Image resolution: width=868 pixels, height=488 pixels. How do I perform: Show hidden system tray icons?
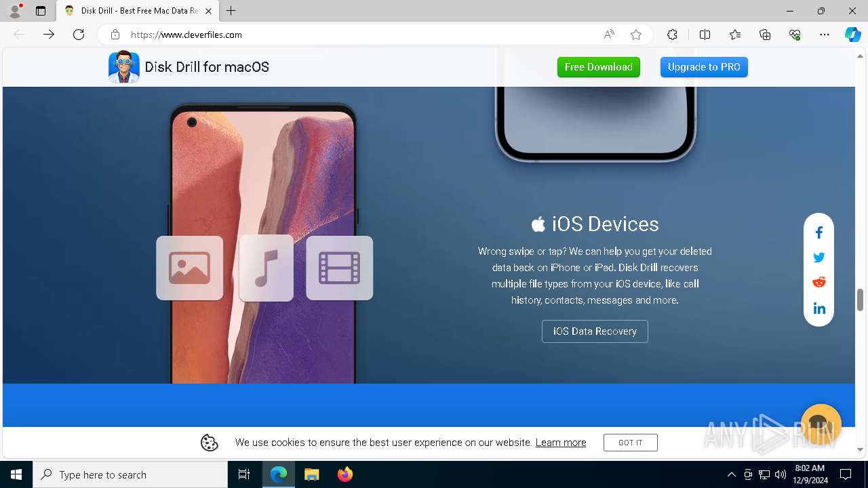[731, 474]
